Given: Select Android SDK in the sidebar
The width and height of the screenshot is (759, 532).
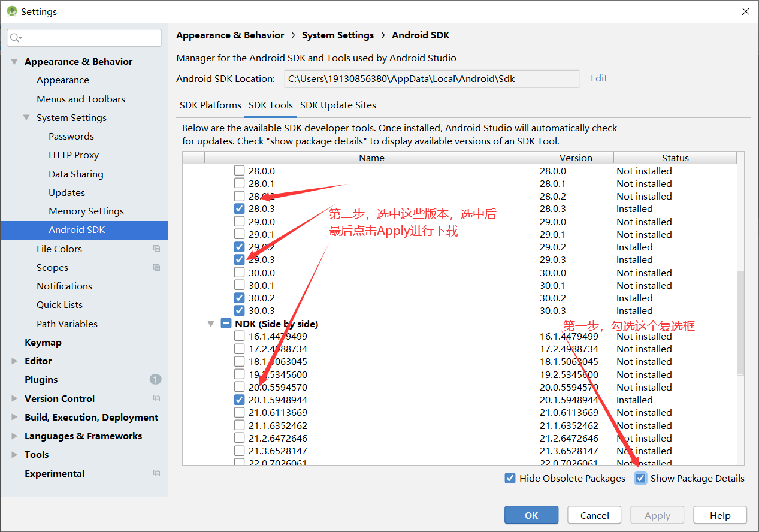Looking at the screenshot, I should click(x=84, y=230).
